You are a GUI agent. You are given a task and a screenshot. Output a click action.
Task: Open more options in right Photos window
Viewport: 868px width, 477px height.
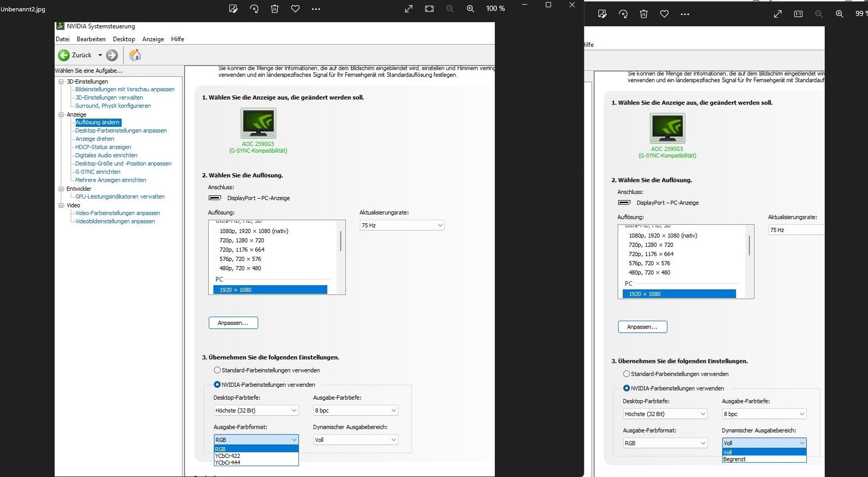tap(685, 14)
